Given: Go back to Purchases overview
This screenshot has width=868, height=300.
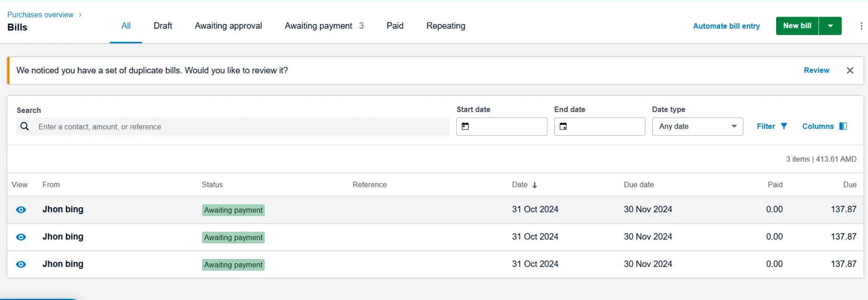Looking at the screenshot, I should 41,15.
